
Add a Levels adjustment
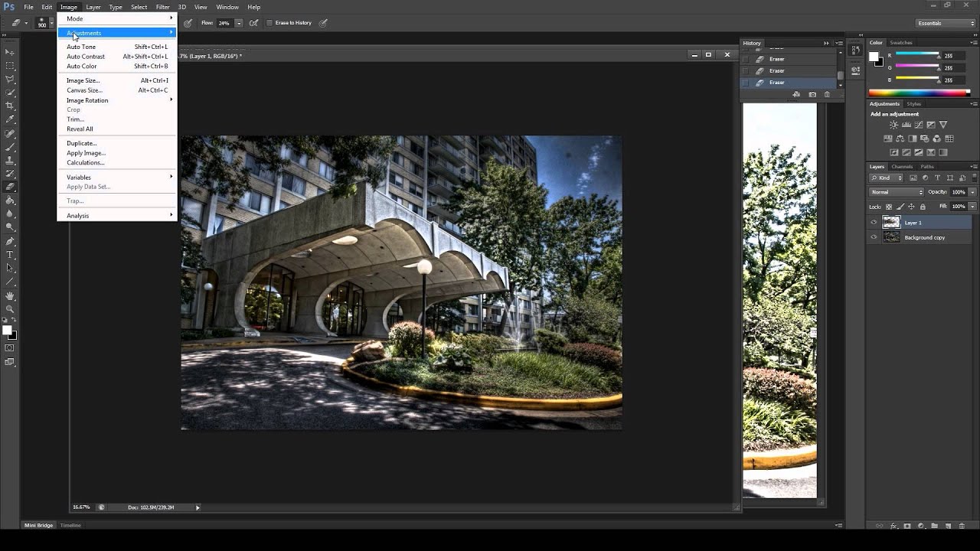[x=906, y=125]
